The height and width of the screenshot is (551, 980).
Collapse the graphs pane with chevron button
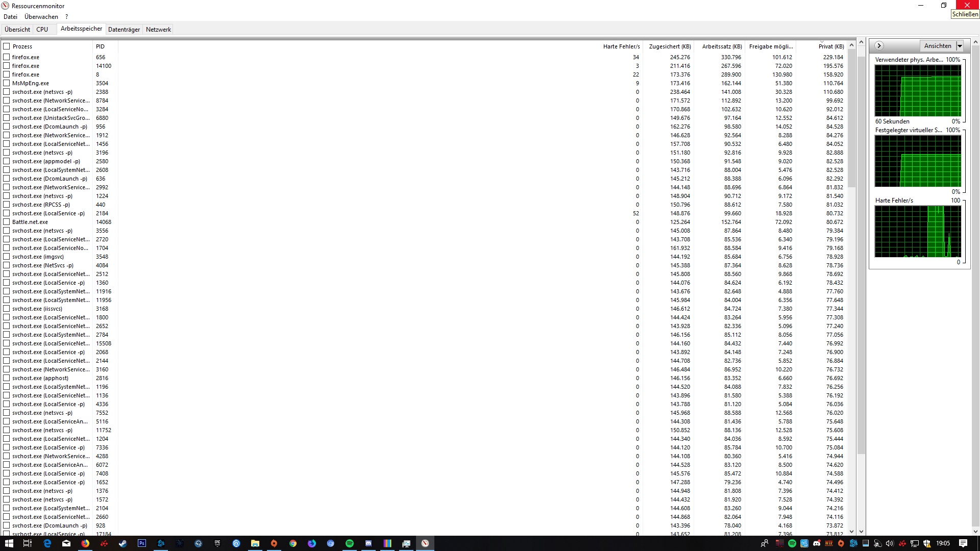(879, 46)
